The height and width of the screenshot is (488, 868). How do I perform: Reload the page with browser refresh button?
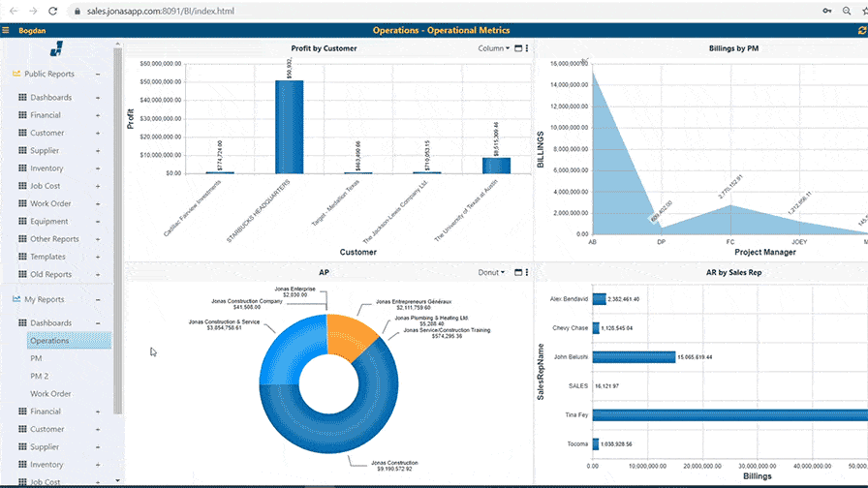pyautogui.click(x=53, y=11)
